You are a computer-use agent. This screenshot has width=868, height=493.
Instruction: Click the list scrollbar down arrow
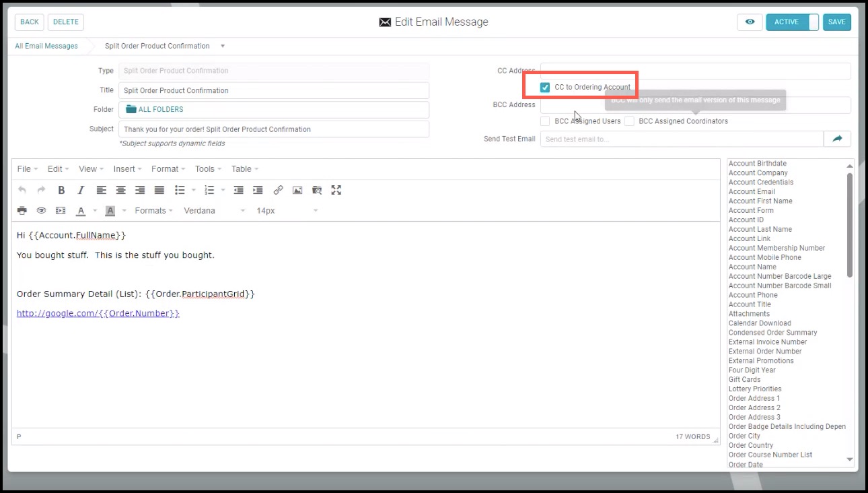[x=850, y=459]
